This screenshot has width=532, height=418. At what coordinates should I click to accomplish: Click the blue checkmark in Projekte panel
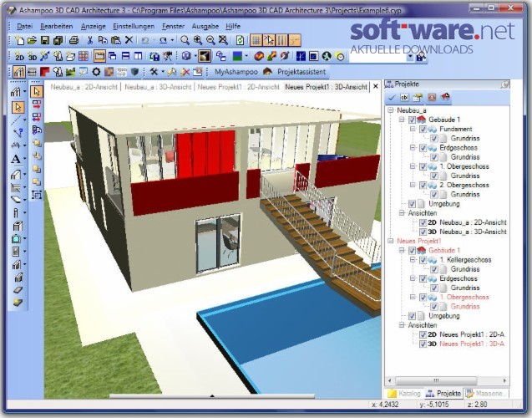coord(392,98)
